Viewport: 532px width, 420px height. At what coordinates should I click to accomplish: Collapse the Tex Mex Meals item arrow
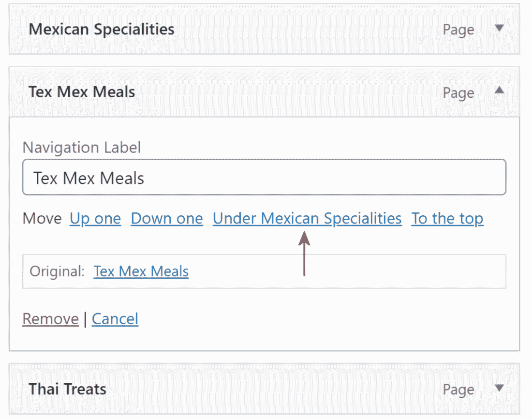(500, 90)
